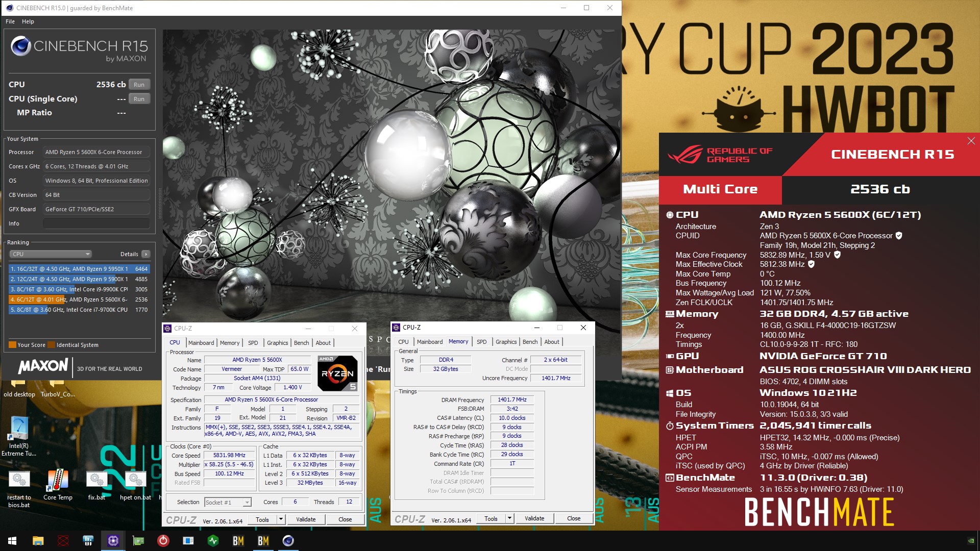980x551 pixels.
Task: Run restart to bios.bat desktop file
Action: pyautogui.click(x=19, y=489)
